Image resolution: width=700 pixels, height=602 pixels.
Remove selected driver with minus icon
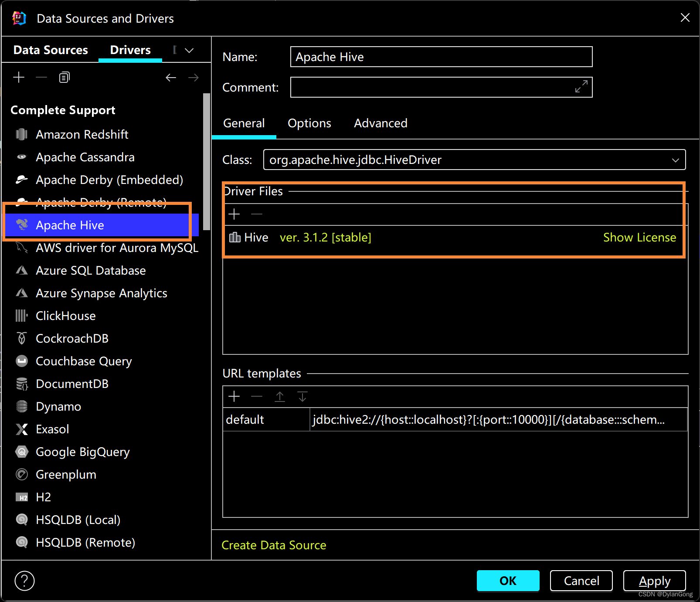(x=41, y=78)
